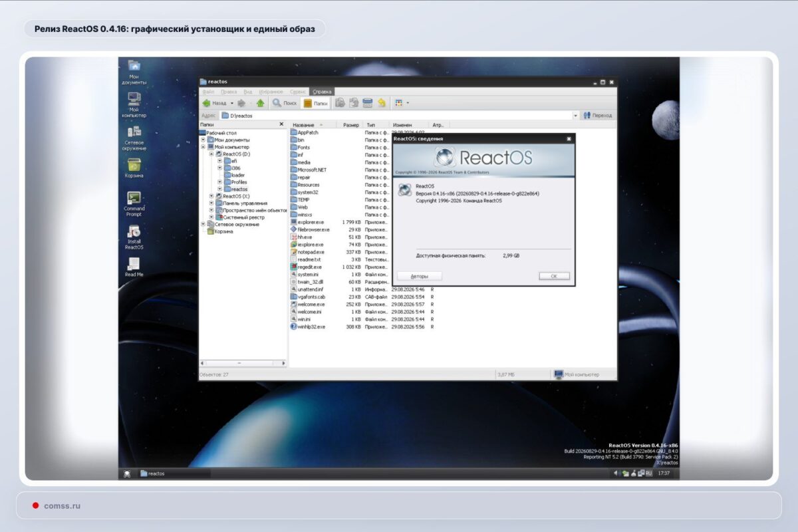Select Корзина in the folder tree

point(219,231)
